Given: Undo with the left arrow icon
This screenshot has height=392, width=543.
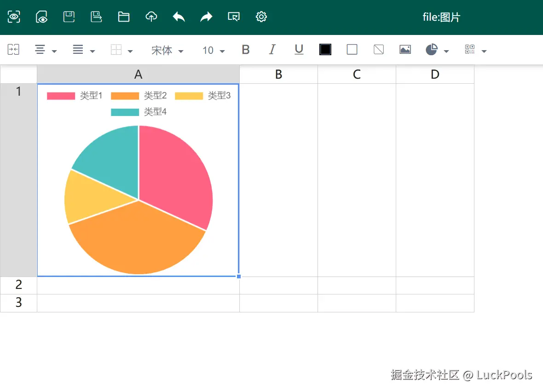Looking at the screenshot, I should [179, 17].
